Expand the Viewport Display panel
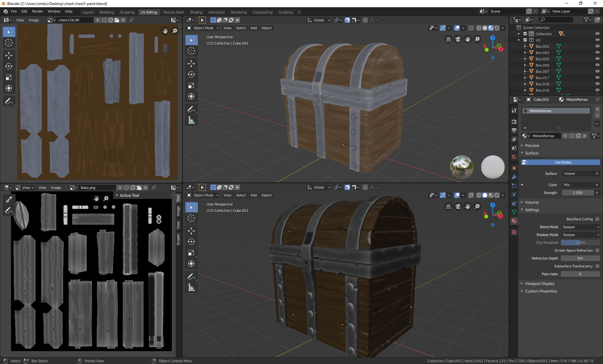 (540, 283)
